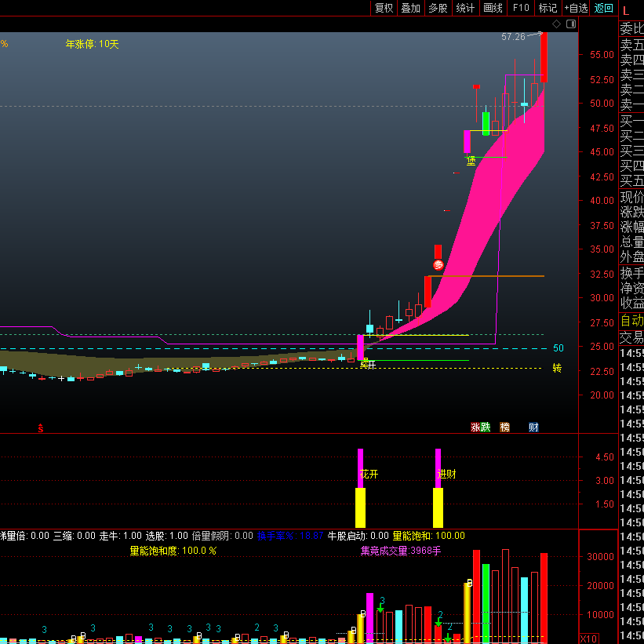Viewport: 644px width, 644px height.
Task: Click the yellow 转 line label
Action: [557, 368]
